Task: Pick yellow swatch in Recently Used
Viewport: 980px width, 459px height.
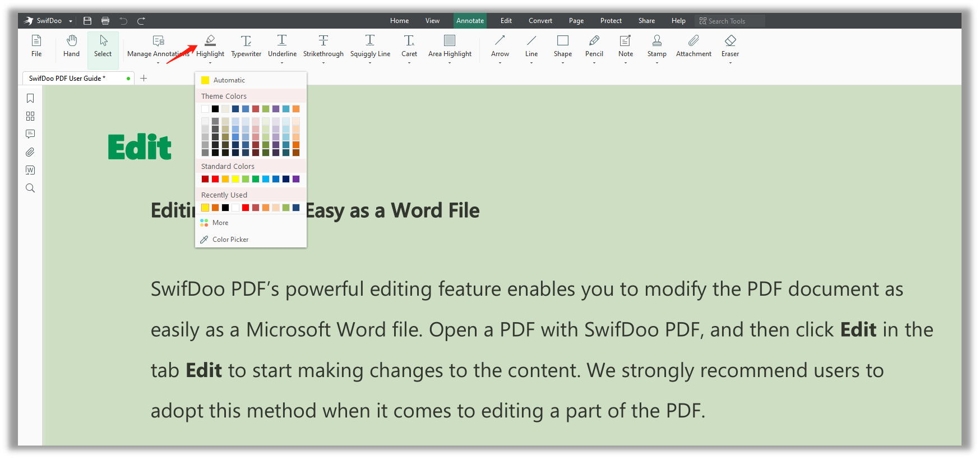Action: tap(205, 208)
